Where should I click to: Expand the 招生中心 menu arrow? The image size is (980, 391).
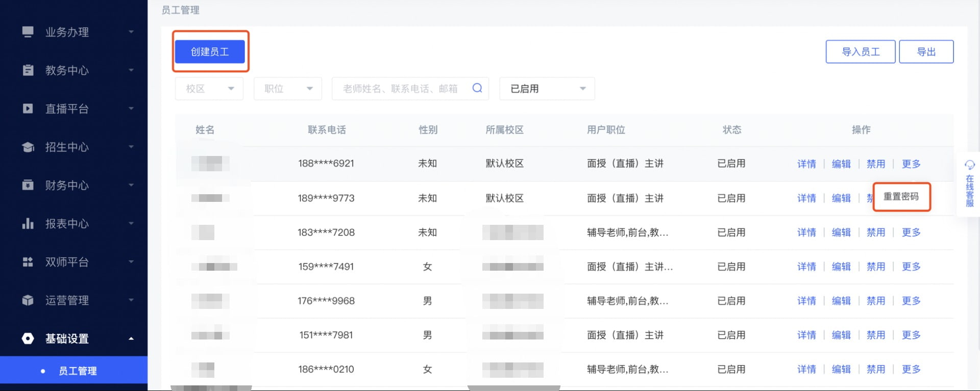pos(131,147)
